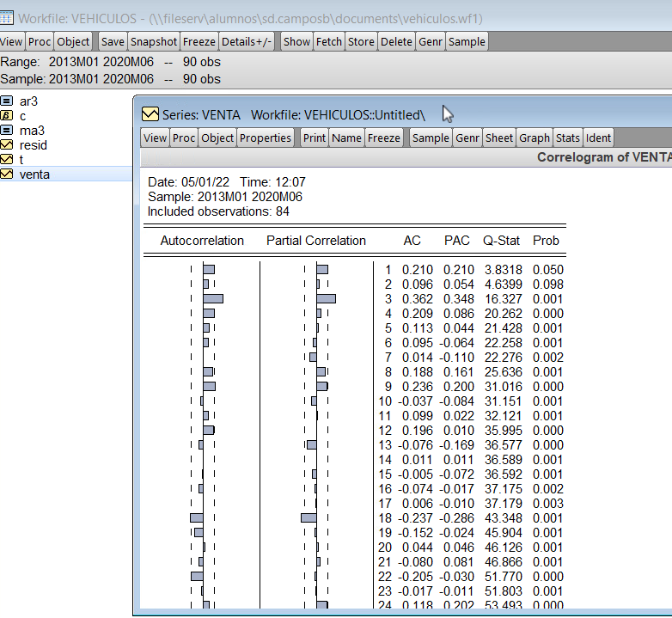Click the Stats button

tap(567, 138)
